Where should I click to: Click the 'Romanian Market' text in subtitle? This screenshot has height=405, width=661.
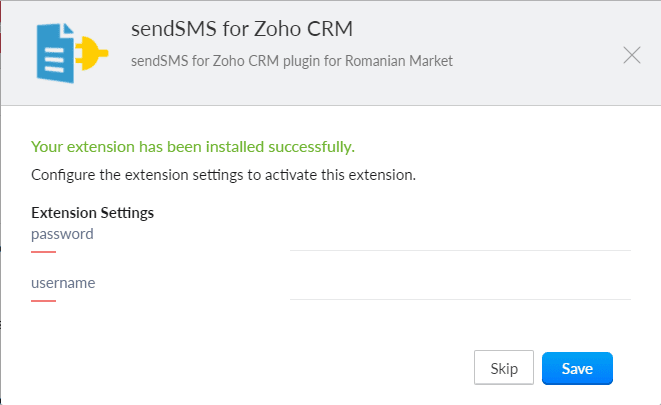399,61
